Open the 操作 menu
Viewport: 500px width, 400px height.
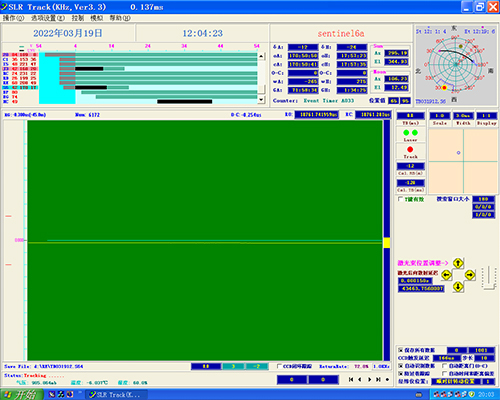pyautogui.click(x=13, y=18)
